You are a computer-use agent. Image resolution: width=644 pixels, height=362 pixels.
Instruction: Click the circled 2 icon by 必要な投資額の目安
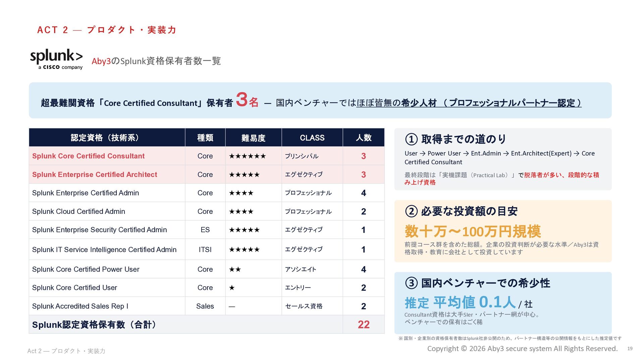point(411,211)
